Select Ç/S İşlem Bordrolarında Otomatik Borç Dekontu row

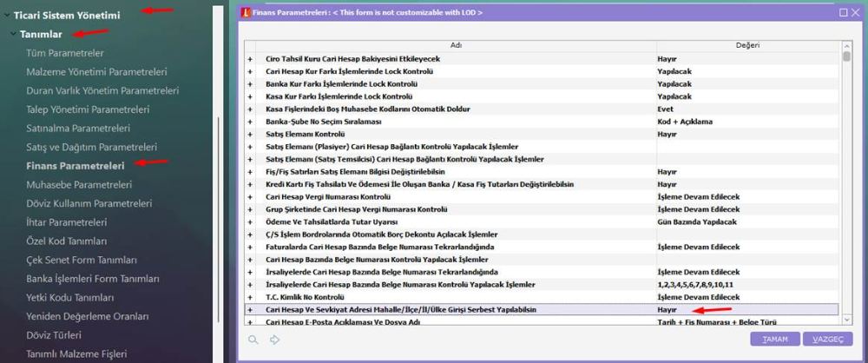542,234
